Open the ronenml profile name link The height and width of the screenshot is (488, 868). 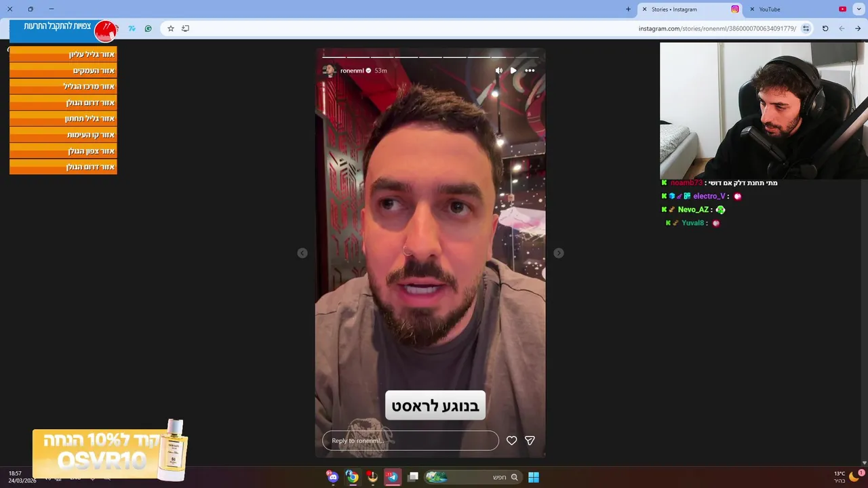click(x=352, y=70)
